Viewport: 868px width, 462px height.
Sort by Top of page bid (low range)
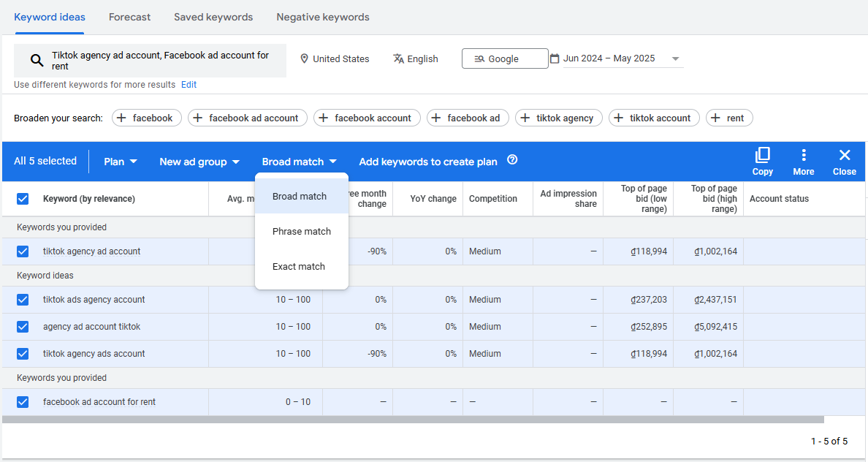point(644,199)
